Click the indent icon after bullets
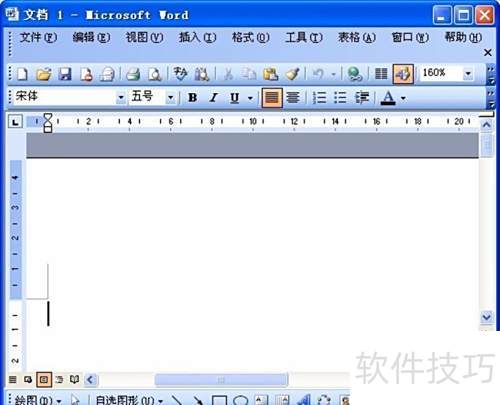Screen dimensions: 500x405 pos(362,98)
